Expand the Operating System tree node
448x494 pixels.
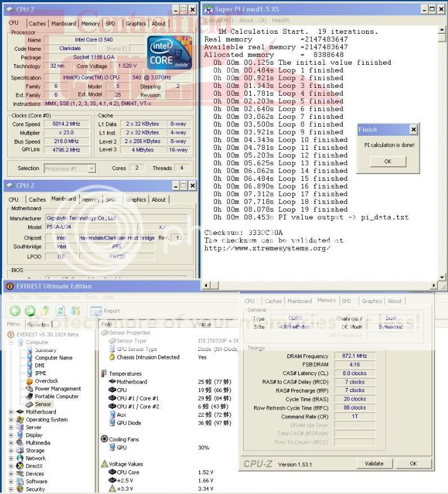click(x=11, y=420)
